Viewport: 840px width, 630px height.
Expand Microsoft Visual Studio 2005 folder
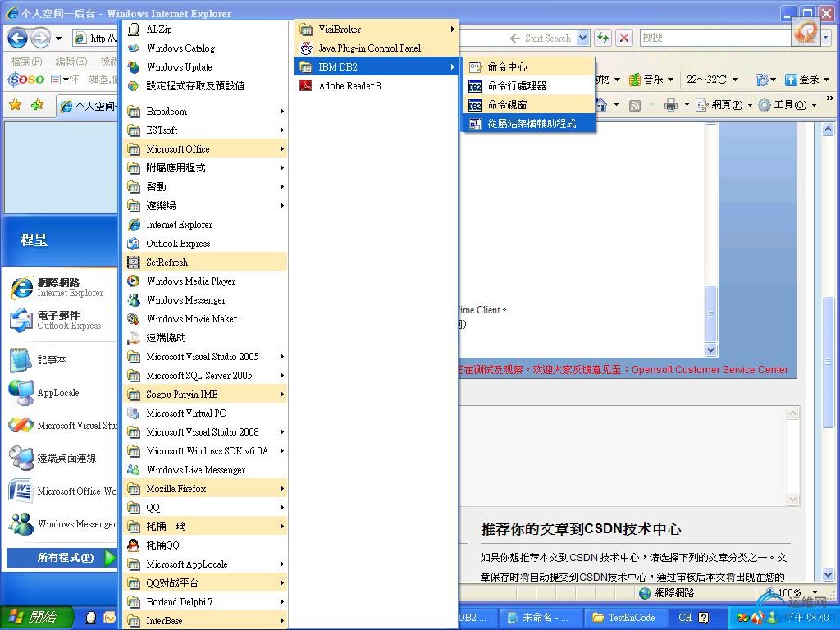(205, 357)
